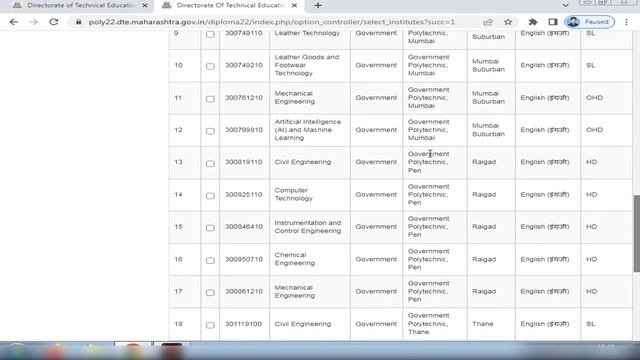Click choice code 300850710

pos(244,259)
